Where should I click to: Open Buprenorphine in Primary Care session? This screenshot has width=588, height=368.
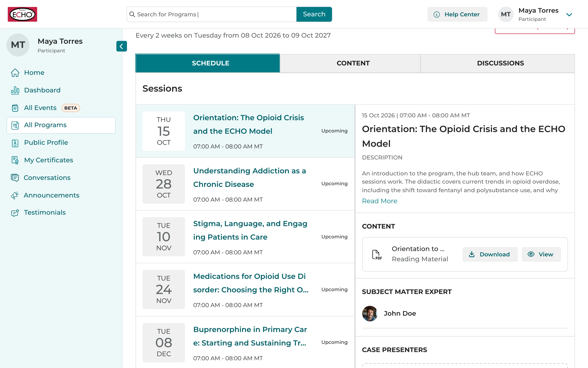click(x=245, y=342)
